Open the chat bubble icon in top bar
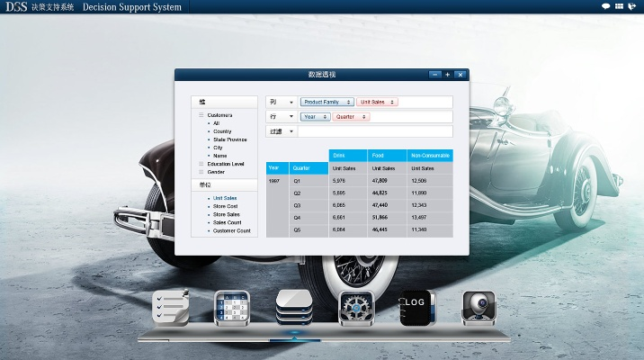Image resolution: width=644 pixels, height=360 pixels. tap(605, 6)
